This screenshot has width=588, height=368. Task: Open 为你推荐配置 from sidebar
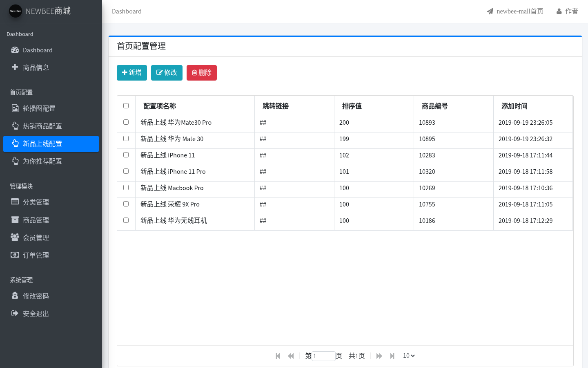point(51,161)
